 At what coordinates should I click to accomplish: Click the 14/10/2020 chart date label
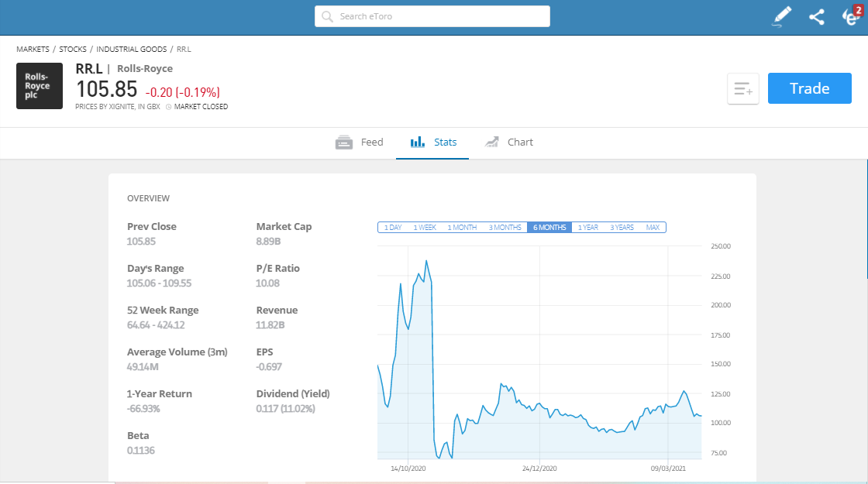pos(408,469)
